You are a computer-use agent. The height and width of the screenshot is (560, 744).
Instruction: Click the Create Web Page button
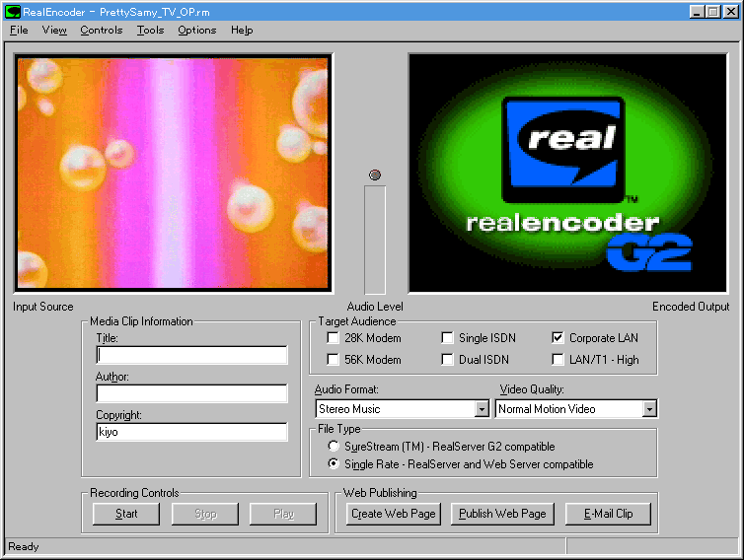coord(393,514)
